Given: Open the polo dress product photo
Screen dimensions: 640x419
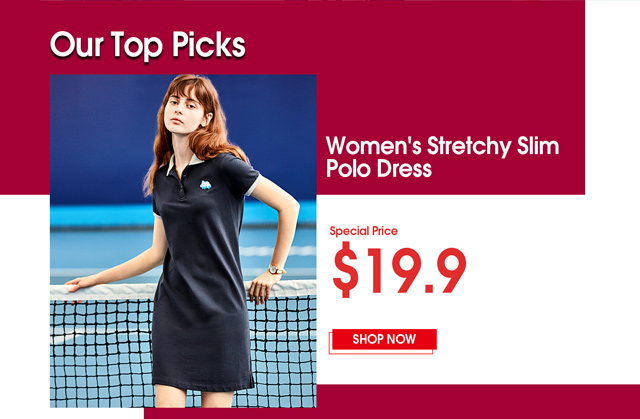Looking at the screenshot, I should [x=183, y=241].
